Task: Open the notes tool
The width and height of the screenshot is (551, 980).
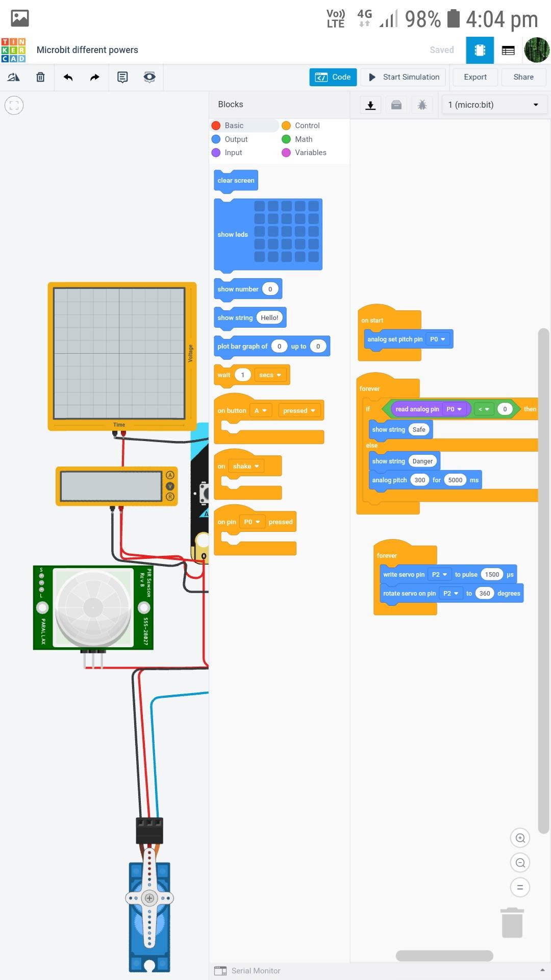Action: 122,77
